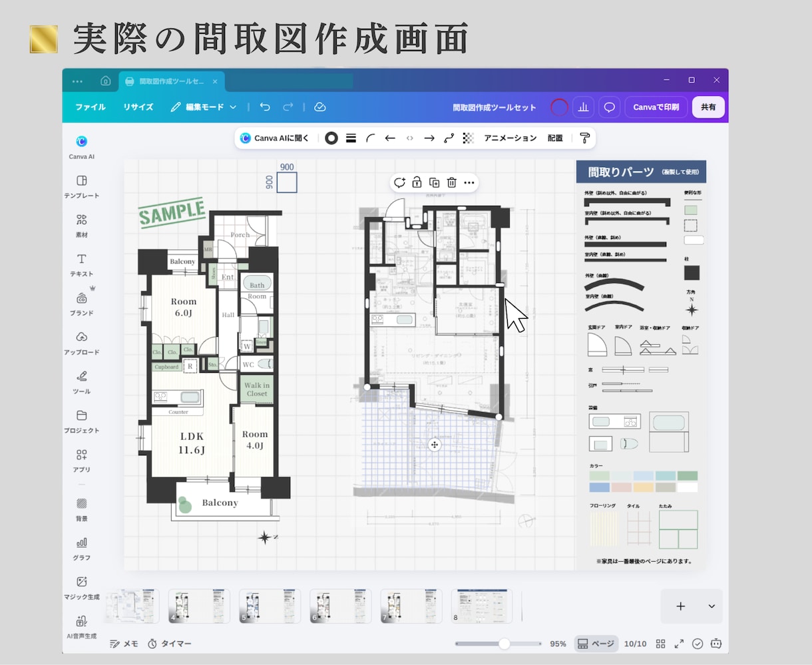Open the アプリ (Apps) panel
The image size is (812, 665).
81,461
